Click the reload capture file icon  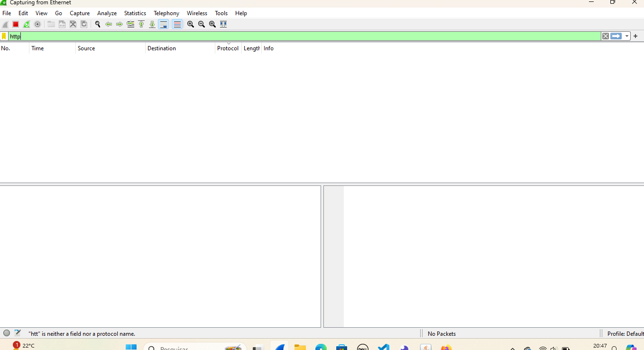point(84,24)
